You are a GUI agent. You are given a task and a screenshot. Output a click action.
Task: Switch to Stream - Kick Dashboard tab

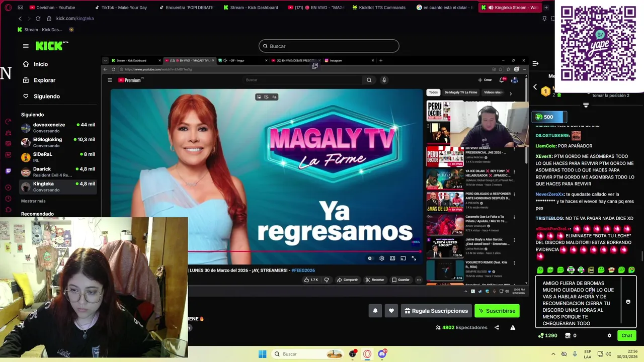(x=250, y=8)
